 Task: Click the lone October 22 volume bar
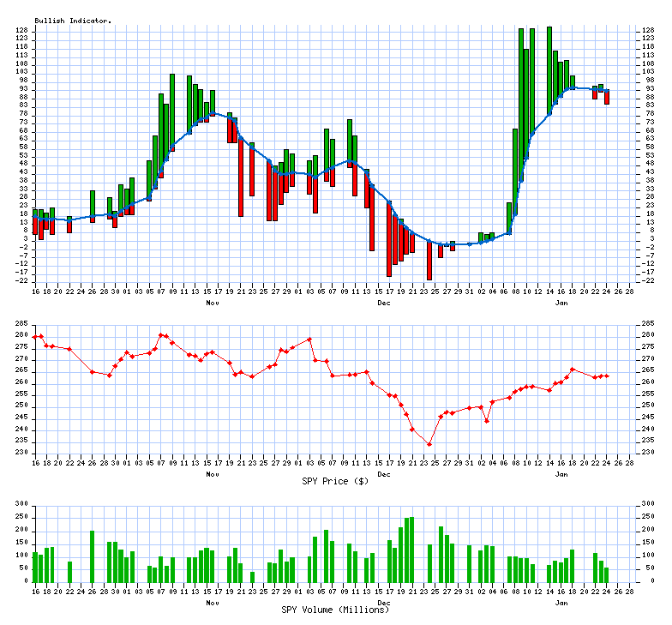(x=69, y=571)
